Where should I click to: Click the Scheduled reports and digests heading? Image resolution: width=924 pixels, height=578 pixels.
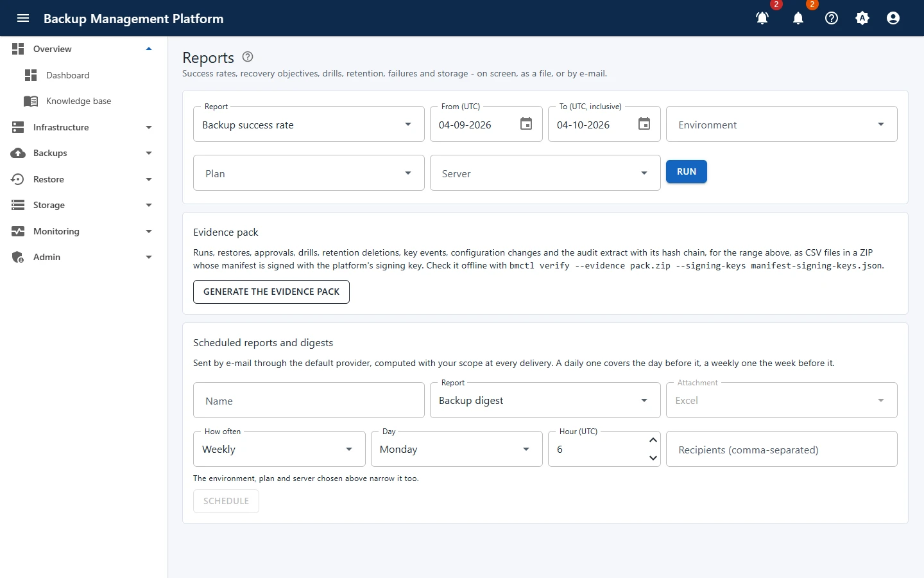[x=263, y=342]
